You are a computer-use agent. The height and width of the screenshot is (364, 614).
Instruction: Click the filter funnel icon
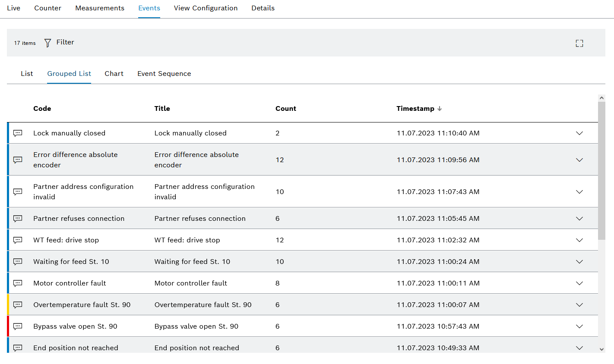click(x=47, y=43)
